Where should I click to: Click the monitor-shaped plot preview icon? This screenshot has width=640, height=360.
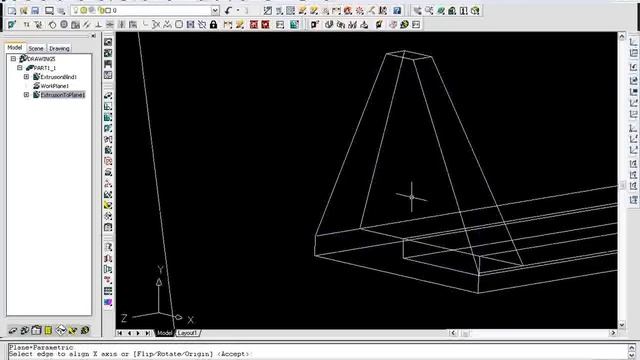point(49,11)
